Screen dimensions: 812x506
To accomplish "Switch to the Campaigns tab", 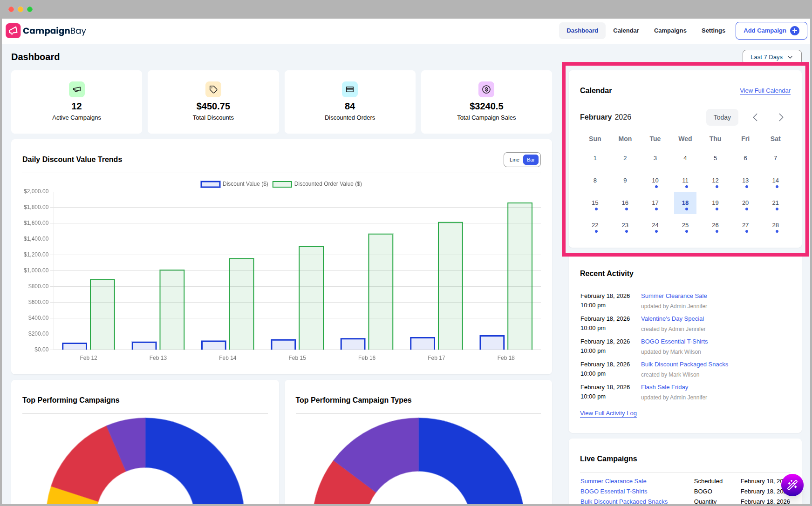I will (x=670, y=31).
